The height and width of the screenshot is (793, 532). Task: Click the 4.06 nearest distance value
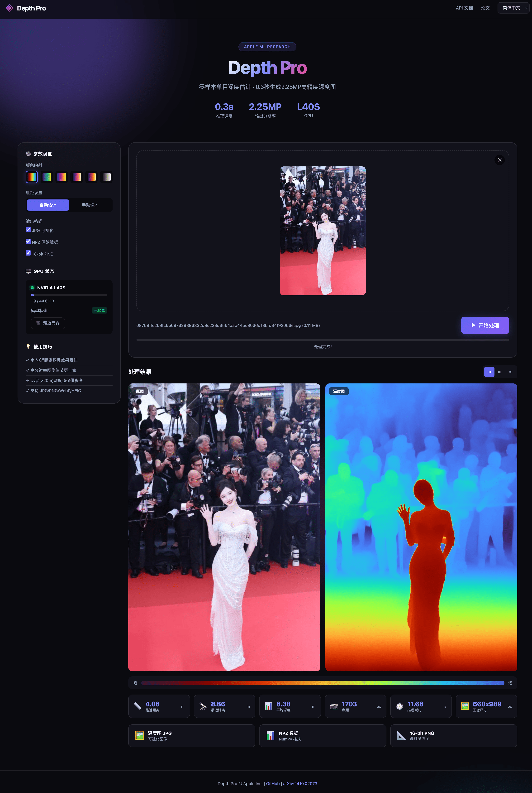(x=152, y=704)
